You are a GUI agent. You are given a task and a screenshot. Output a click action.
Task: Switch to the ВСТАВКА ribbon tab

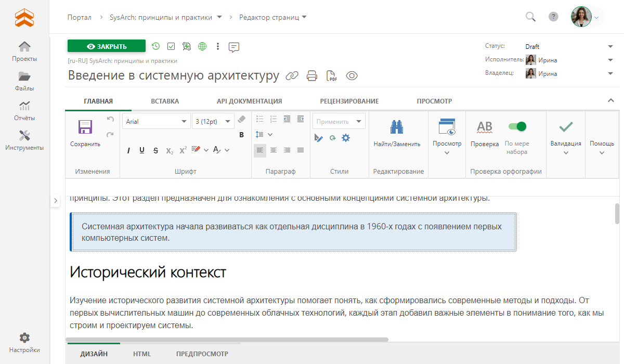pos(165,101)
